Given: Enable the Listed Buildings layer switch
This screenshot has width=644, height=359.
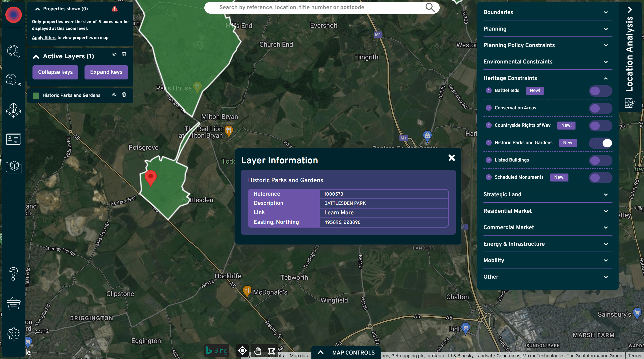Looking at the screenshot, I should (x=600, y=160).
